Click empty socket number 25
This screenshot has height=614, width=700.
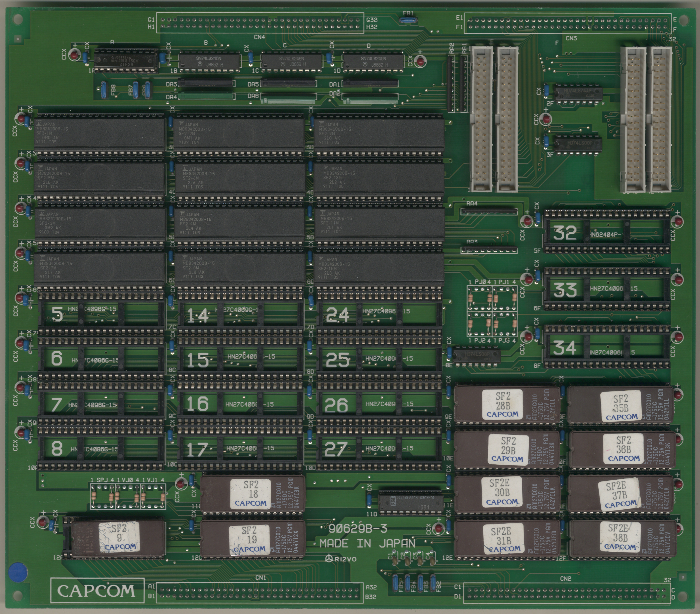(x=379, y=358)
